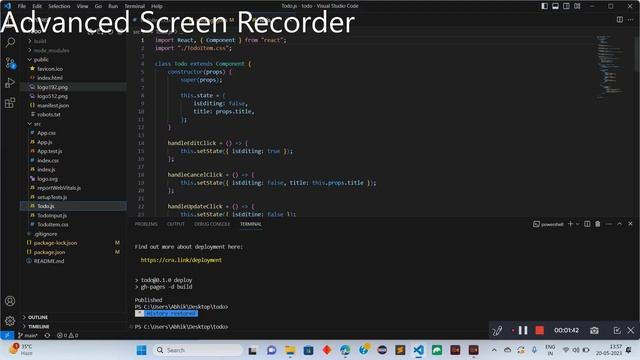Open the Extensions view
The width and height of the screenshot is (640, 360).
click(x=10, y=102)
